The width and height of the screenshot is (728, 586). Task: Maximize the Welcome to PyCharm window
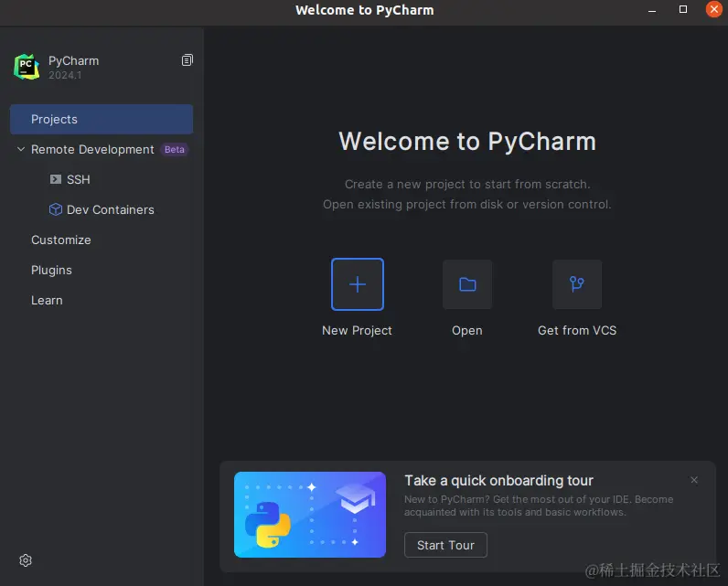(683, 9)
